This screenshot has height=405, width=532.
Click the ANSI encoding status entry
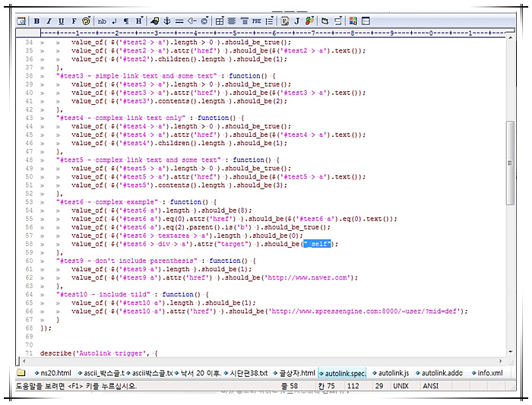pos(431,386)
